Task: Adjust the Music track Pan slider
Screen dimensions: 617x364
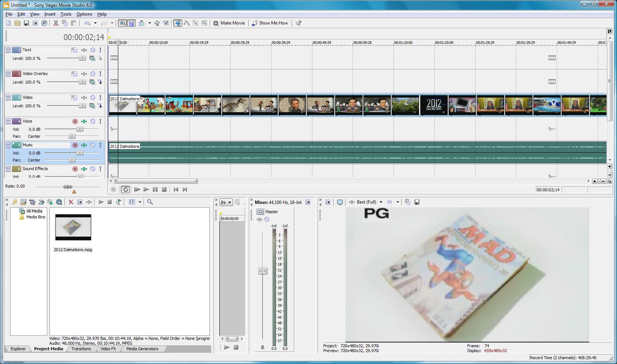Action: (72, 160)
